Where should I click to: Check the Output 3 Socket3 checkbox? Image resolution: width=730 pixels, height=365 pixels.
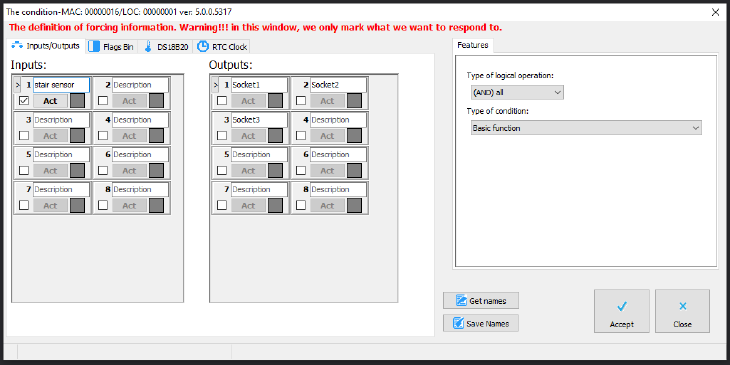(222, 135)
